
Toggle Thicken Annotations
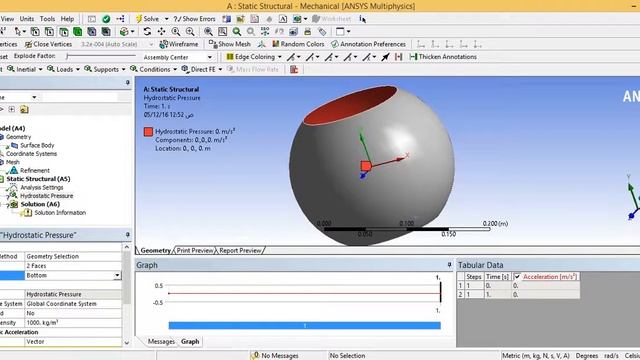443,57
